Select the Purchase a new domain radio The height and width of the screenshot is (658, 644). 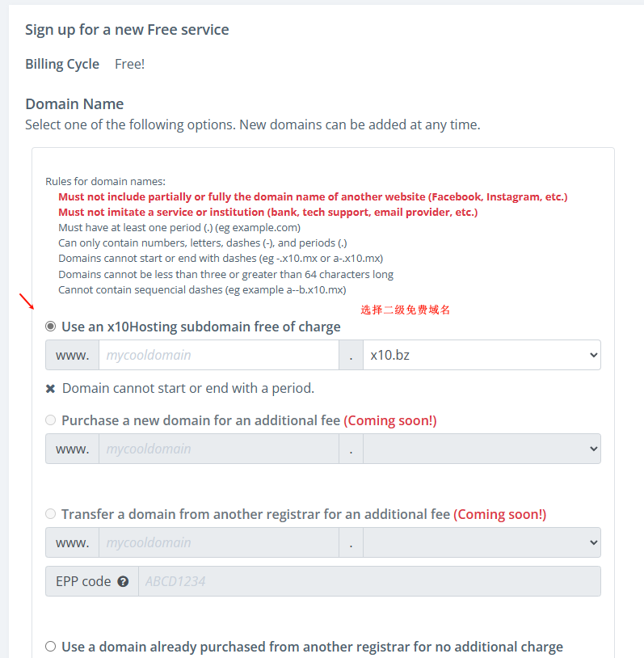pyautogui.click(x=51, y=420)
